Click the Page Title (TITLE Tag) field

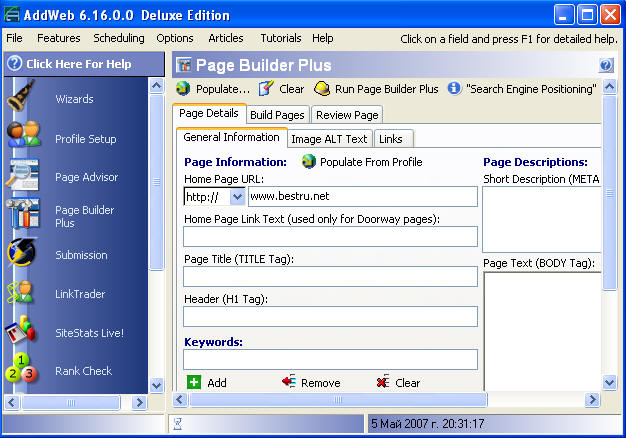[330, 276]
